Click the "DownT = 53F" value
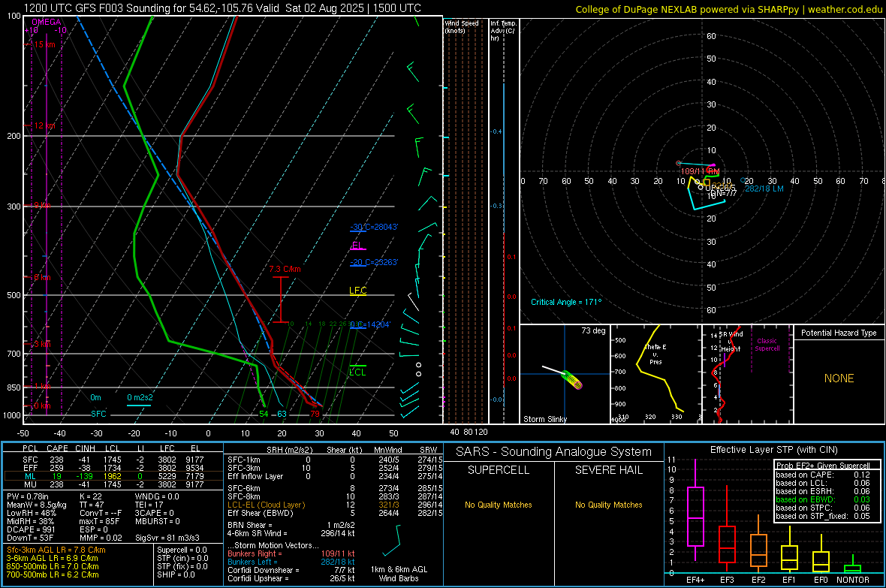 pyautogui.click(x=30, y=538)
